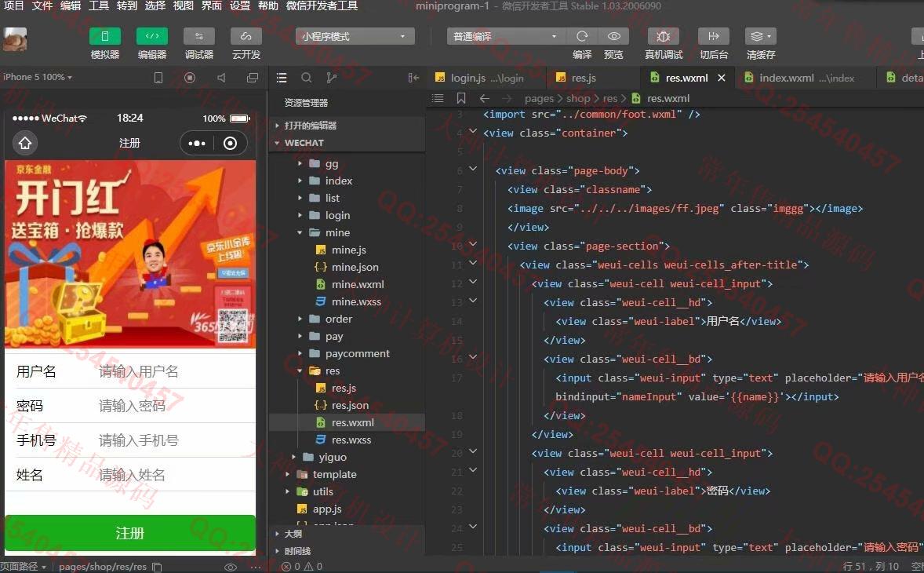
Task: Click the green 注册 register button
Action: coord(130,534)
